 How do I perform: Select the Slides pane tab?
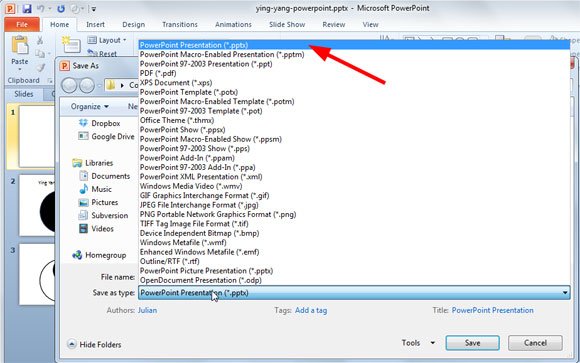tap(24, 94)
